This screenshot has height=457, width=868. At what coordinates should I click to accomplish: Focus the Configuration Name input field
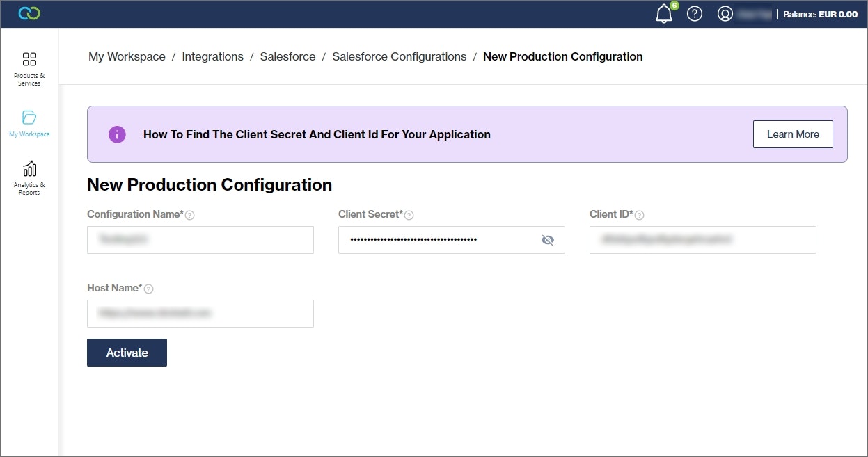pyautogui.click(x=200, y=240)
